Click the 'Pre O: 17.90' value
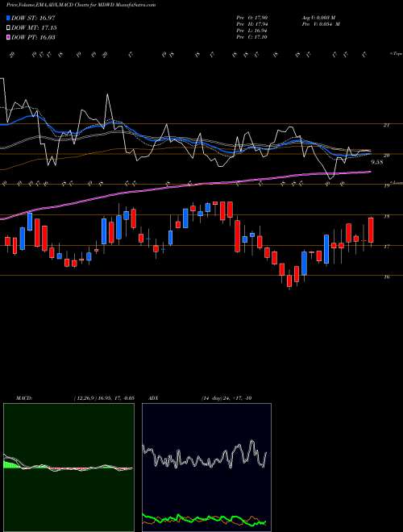The image size is (403, 532). point(252,18)
